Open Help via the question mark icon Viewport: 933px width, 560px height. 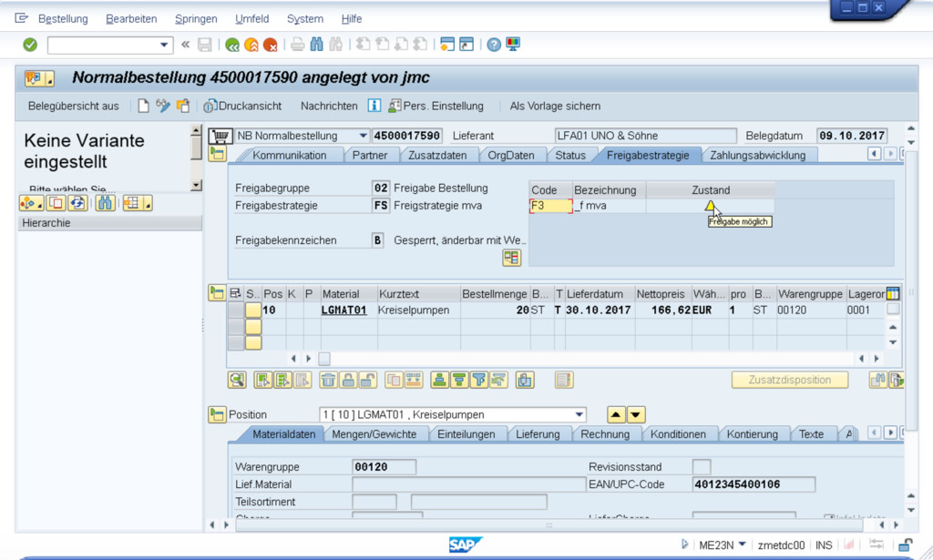[x=494, y=45]
